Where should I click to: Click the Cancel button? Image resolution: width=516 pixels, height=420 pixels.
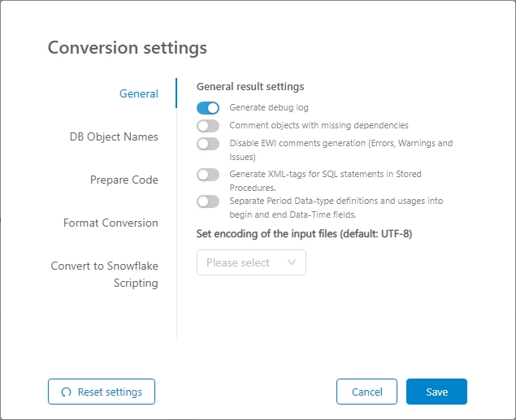point(366,392)
